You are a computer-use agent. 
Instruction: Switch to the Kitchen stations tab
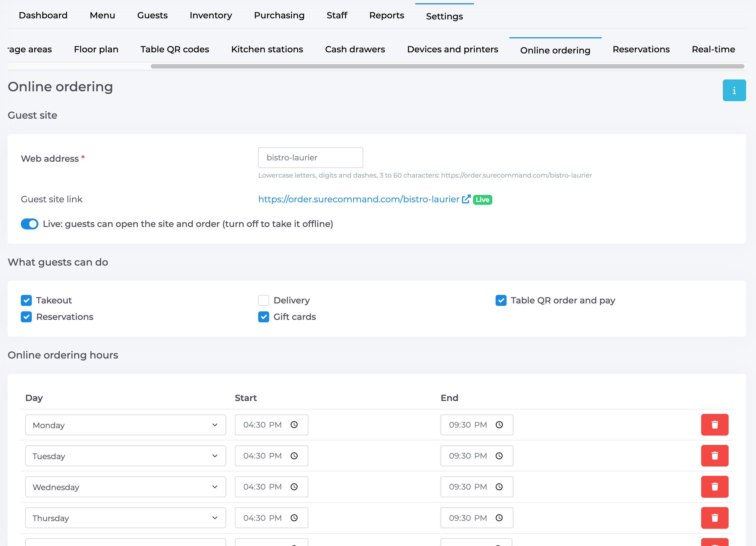pyautogui.click(x=267, y=49)
